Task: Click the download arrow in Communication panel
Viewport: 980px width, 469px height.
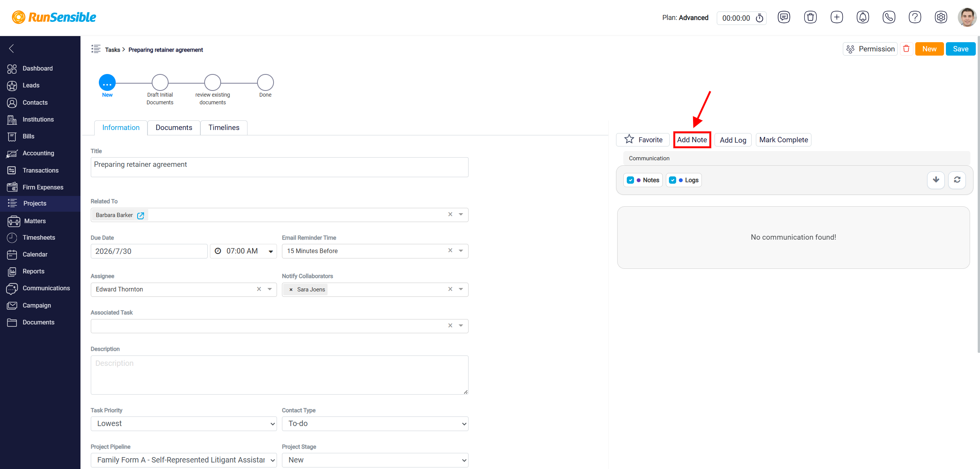Action: tap(936, 180)
